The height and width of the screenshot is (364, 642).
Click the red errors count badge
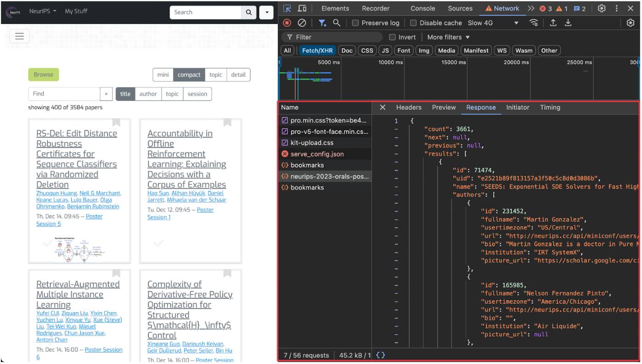coord(546,8)
